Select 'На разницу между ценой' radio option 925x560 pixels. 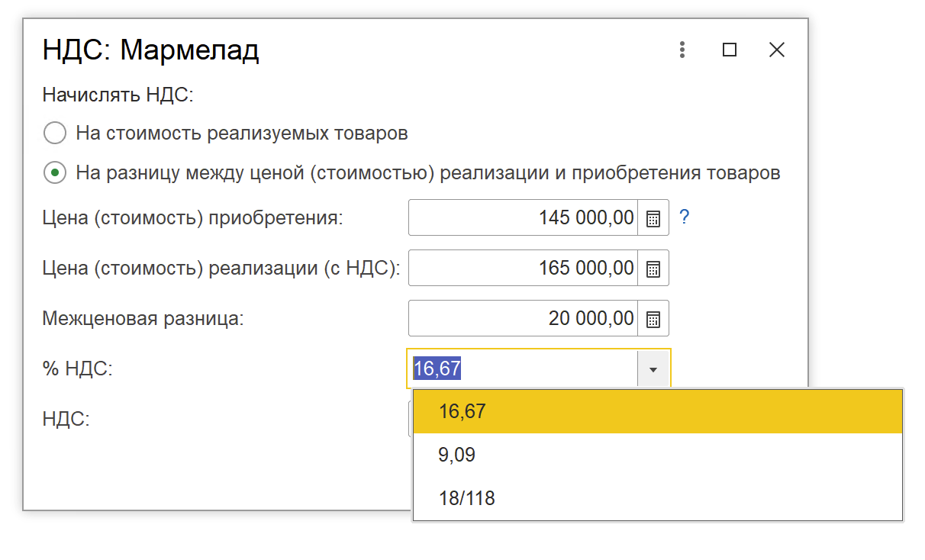[x=55, y=173]
